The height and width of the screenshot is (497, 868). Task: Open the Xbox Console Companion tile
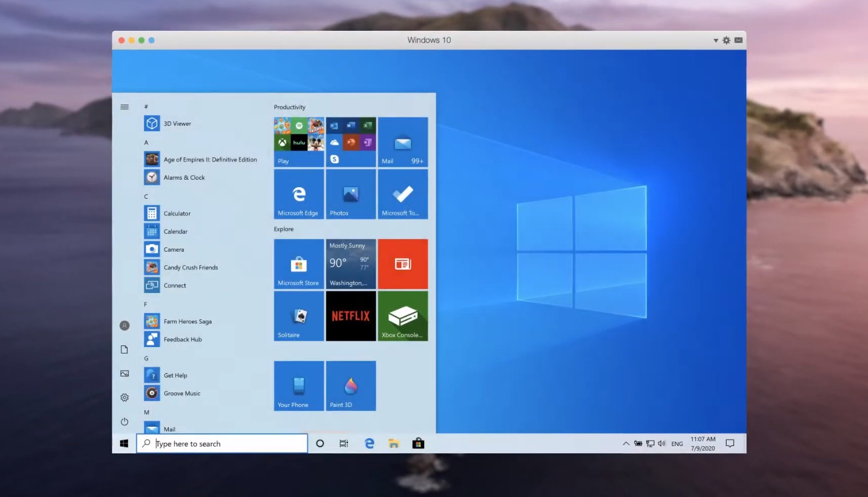[x=403, y=316]
